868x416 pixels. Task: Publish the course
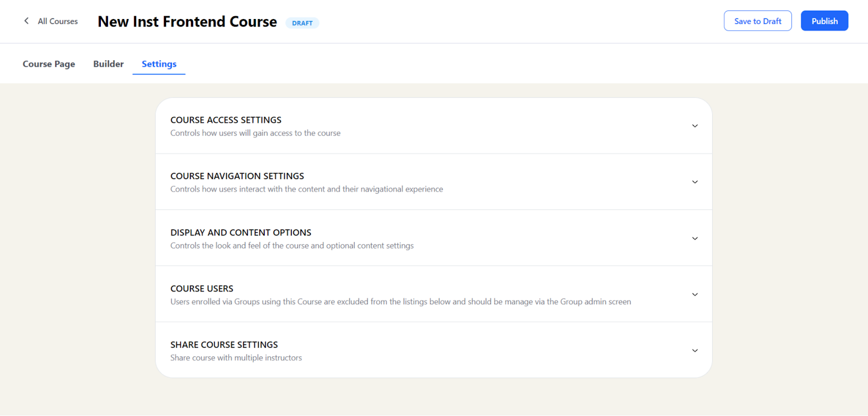[824, 21]
